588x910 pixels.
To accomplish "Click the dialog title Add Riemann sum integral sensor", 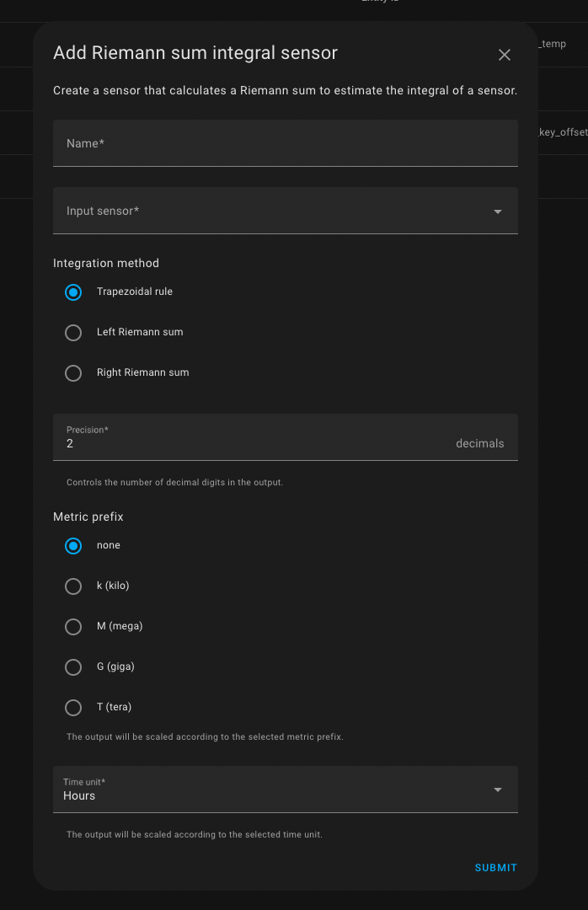I will 195,52.
